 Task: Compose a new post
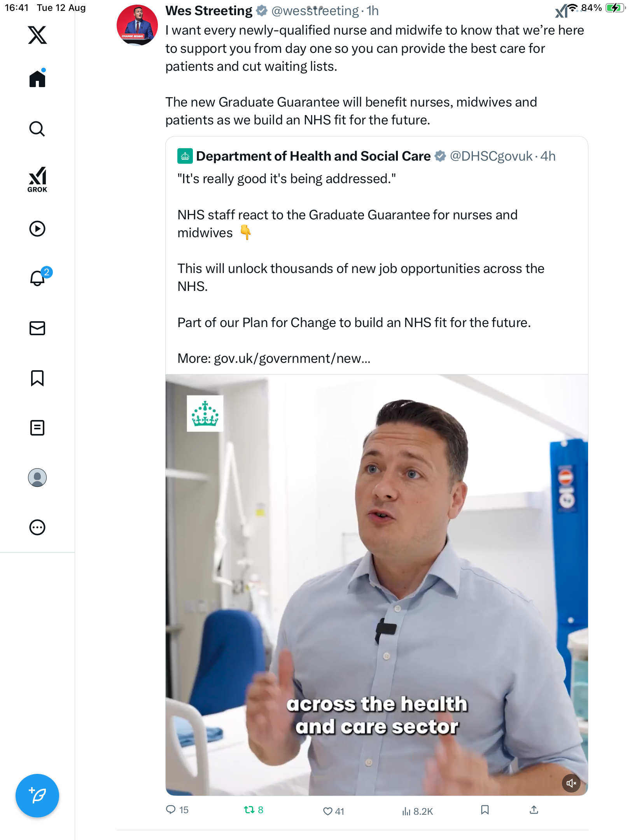coord(37,796)
